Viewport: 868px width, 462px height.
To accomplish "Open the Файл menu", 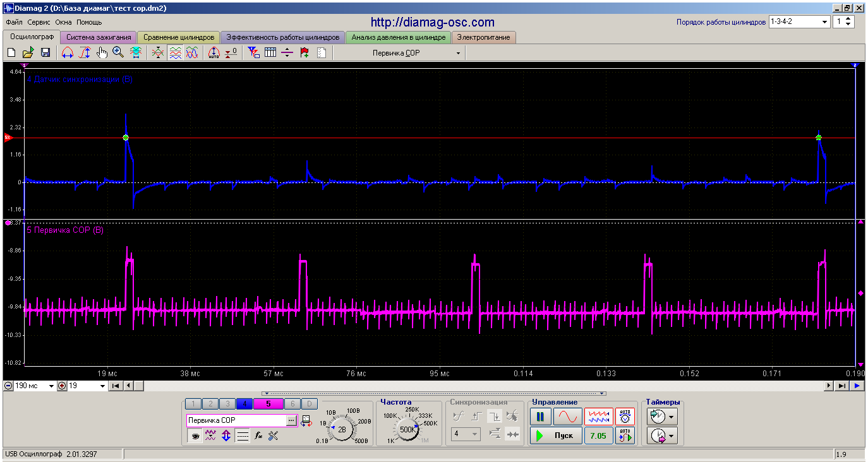I will click(x=14, y=22).
